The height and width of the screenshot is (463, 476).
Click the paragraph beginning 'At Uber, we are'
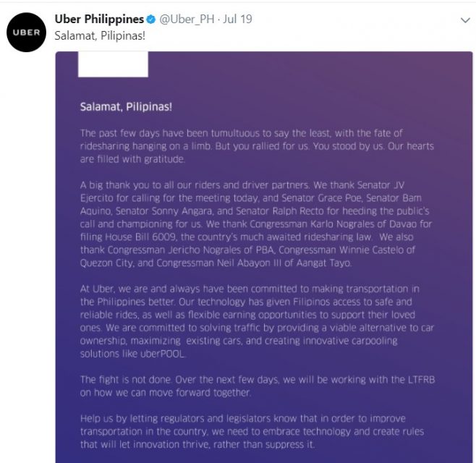coord(257,321)
